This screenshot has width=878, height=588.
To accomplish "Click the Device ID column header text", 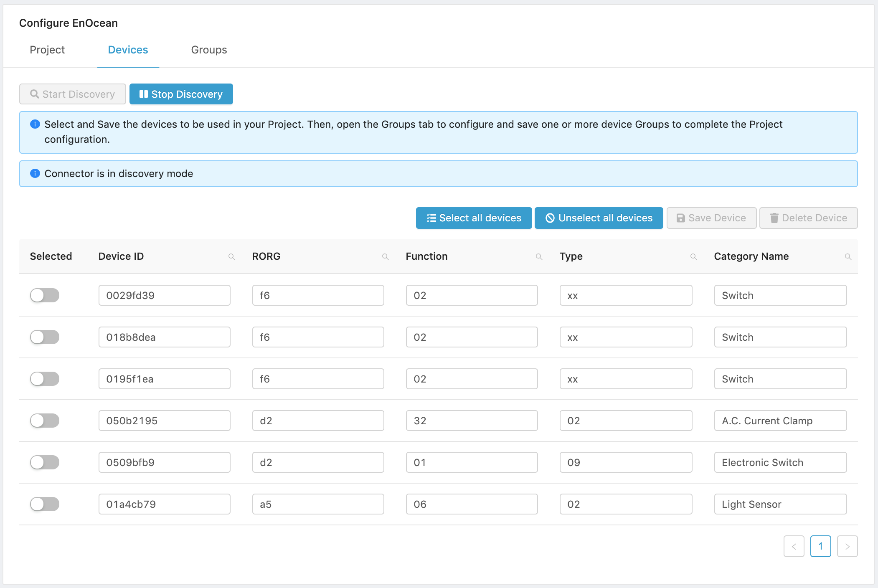I will coord(121,256).
